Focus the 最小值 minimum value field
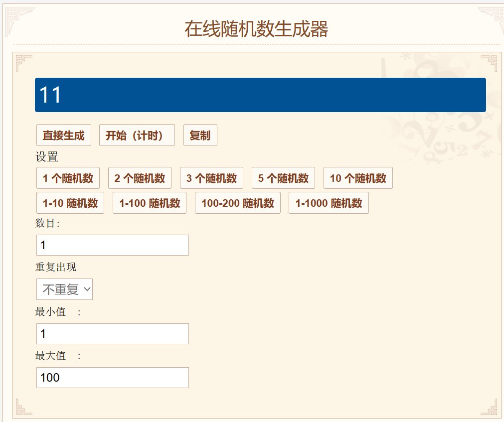This screenshot has height=422, width=504. click(113, 334)
